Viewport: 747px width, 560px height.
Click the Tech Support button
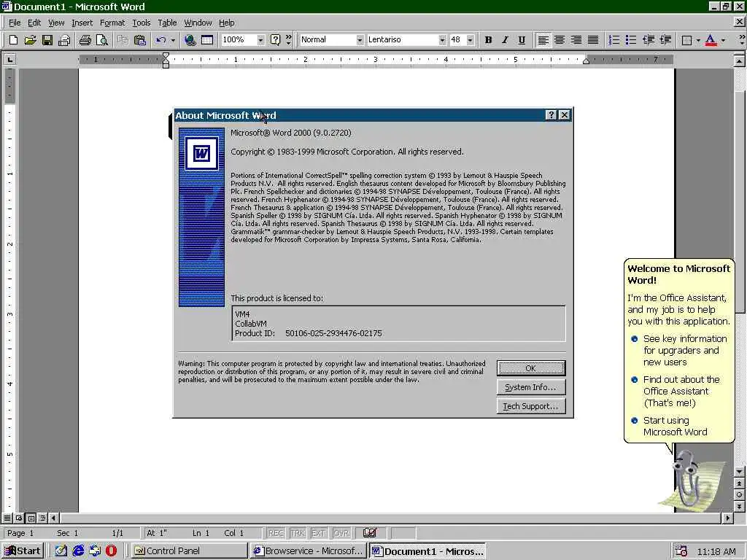pos(531,406)
